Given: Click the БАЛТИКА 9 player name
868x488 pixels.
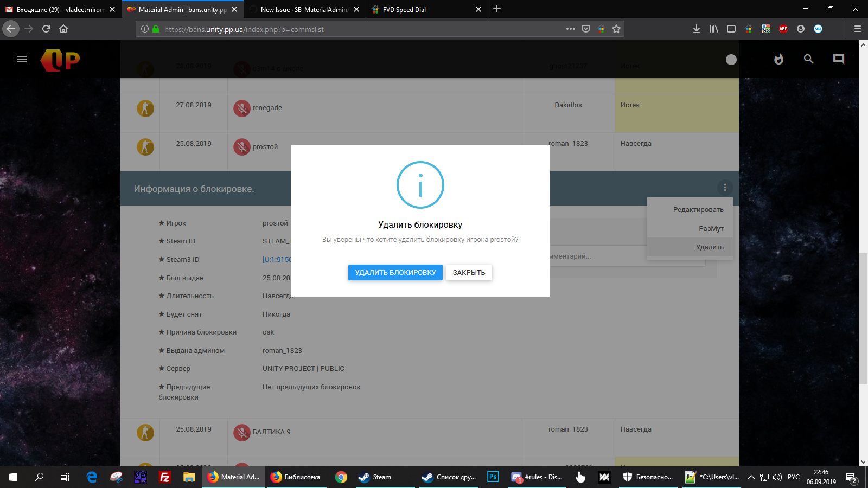Looking at the screenshot, I should tap(271, 432).
